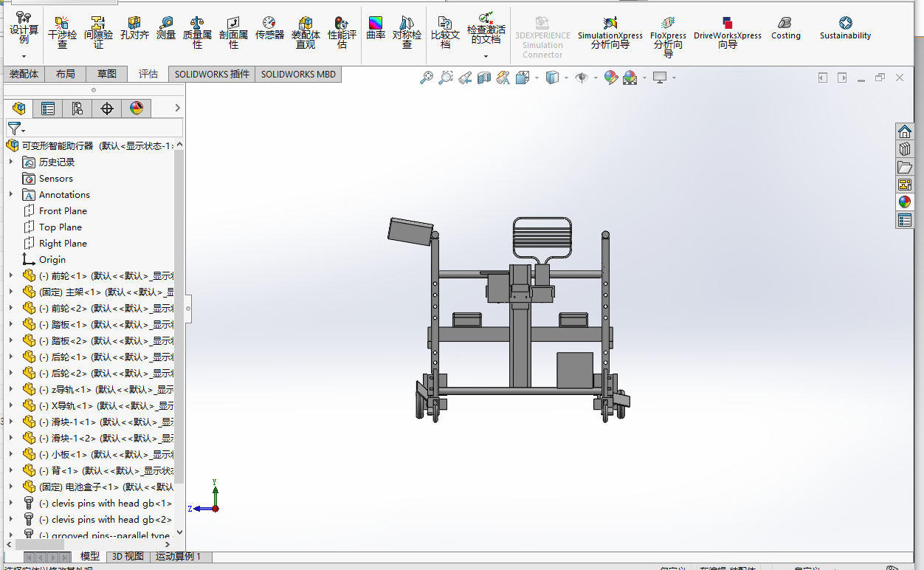The width and height of the screenshot is (924, 570).
Task: Activate the 测量 measure tool
Action: click(166, 29)
